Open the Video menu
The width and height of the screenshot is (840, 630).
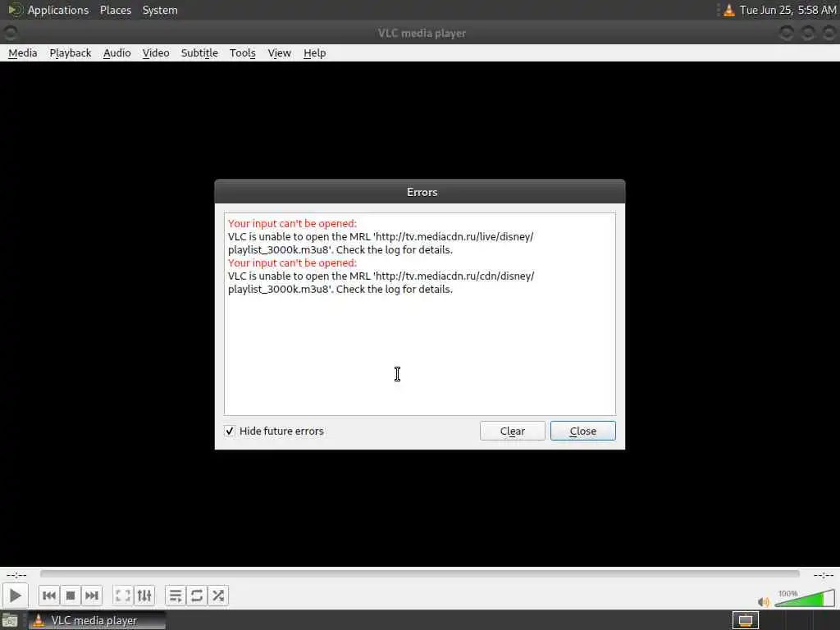[x=155, y=53]
